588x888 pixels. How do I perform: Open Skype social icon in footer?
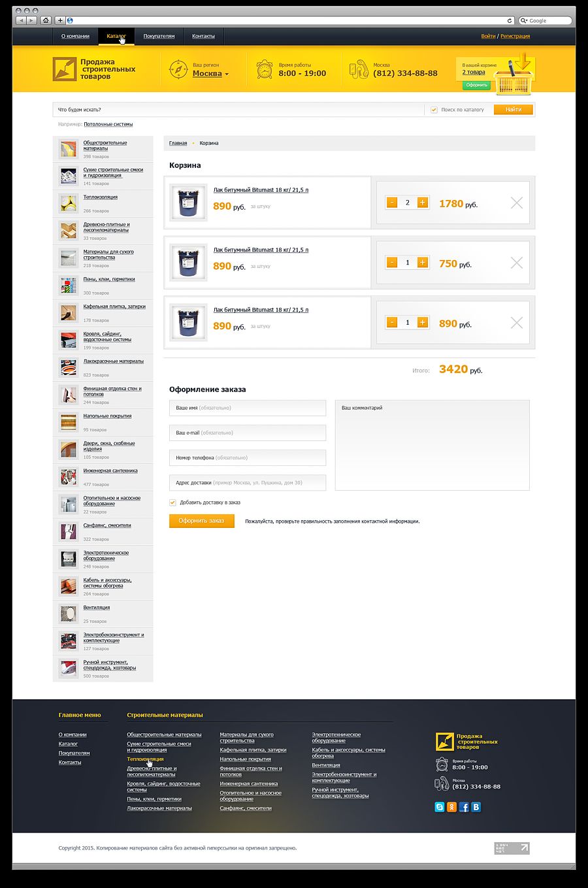tap(440, 807)
